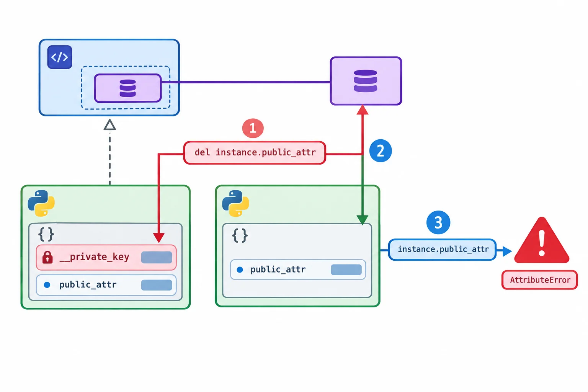Click the curly braces icon in left instance

(x=46, y=234)
